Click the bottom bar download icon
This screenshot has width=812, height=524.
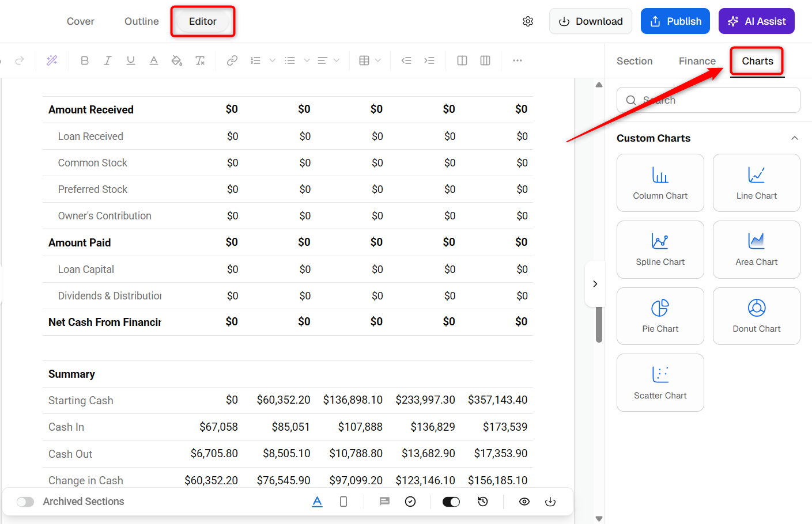[550, 502]
